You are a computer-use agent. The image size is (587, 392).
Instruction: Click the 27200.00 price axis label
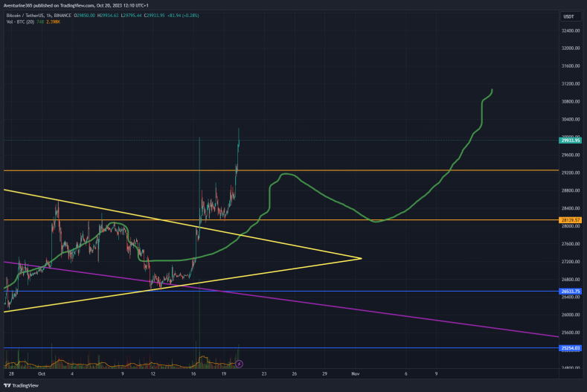571,262
